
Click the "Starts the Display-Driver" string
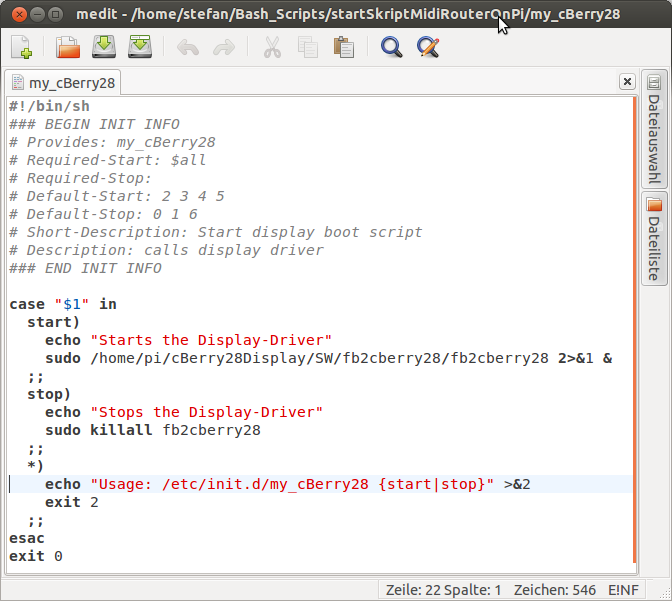pos(211,340)
